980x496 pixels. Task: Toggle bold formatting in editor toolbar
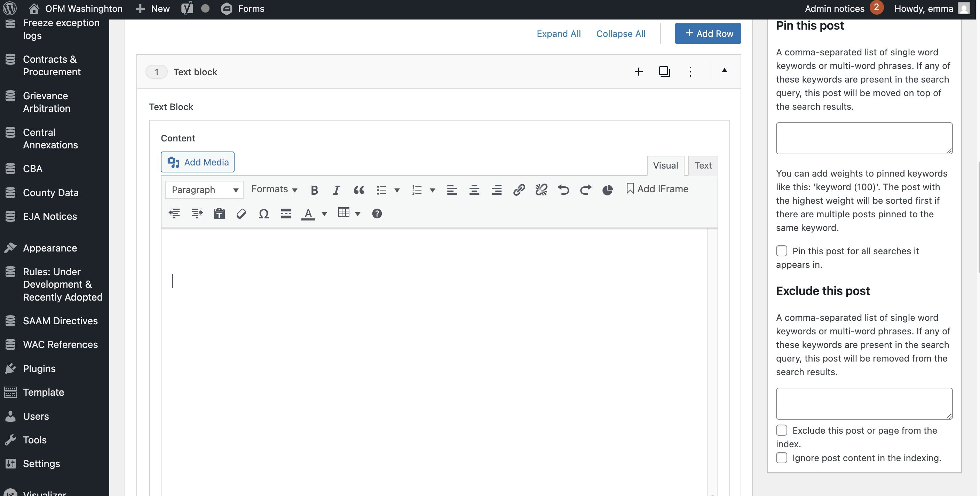tap(314, 190)
